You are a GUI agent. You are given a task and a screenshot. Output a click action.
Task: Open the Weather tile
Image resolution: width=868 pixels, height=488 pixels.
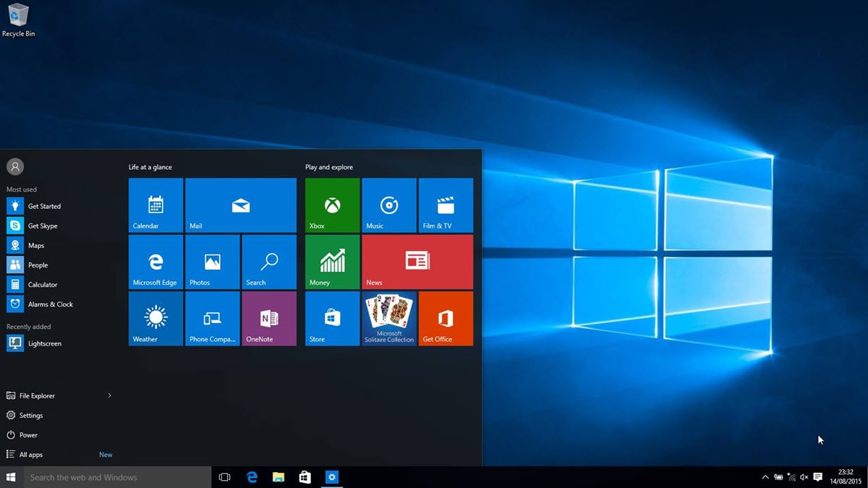coord(156,319)
